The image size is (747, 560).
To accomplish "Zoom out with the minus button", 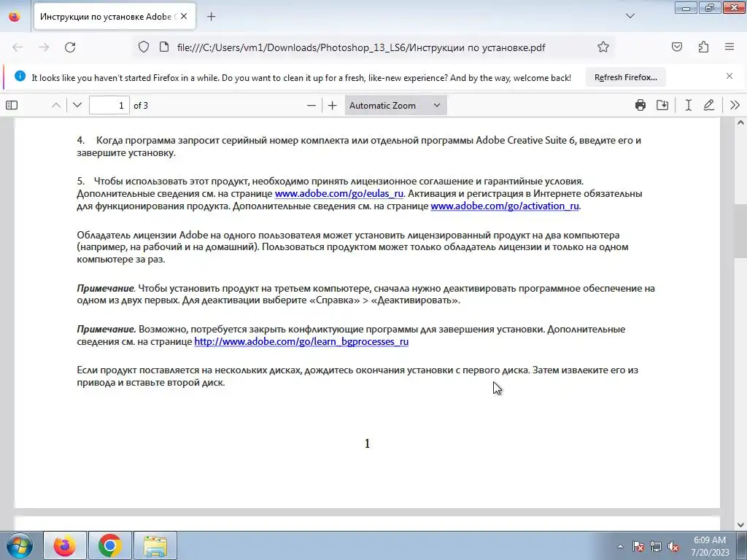I will [x=311, y=105].
